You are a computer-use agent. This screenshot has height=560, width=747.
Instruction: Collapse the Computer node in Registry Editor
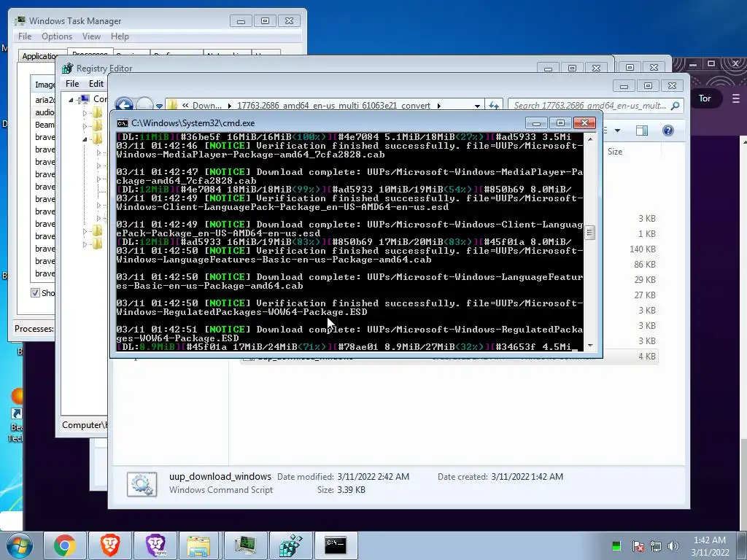click(x=71, y=99)
